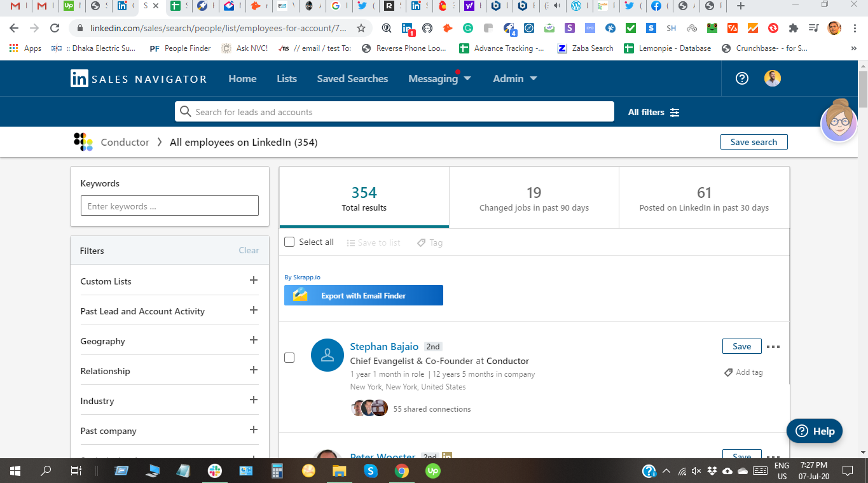Open the three-dot menu for Stephan Bajaio

point(773,347)
